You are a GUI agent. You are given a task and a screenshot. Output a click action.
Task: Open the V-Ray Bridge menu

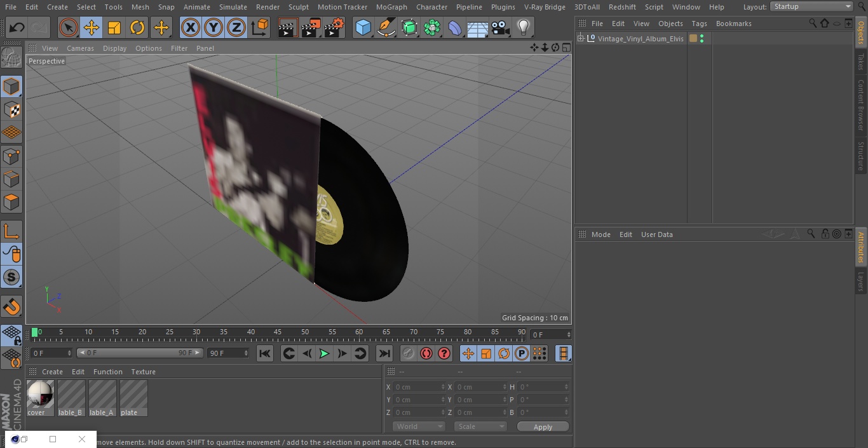545,7
